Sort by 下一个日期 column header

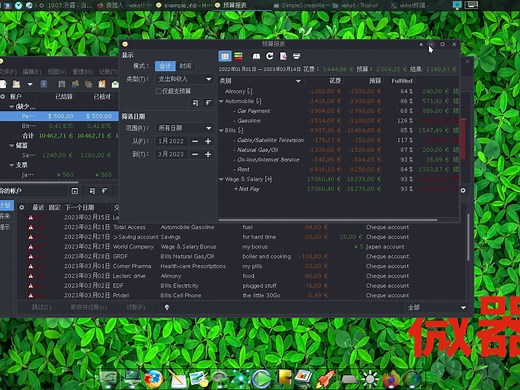[x=79, y=207]
